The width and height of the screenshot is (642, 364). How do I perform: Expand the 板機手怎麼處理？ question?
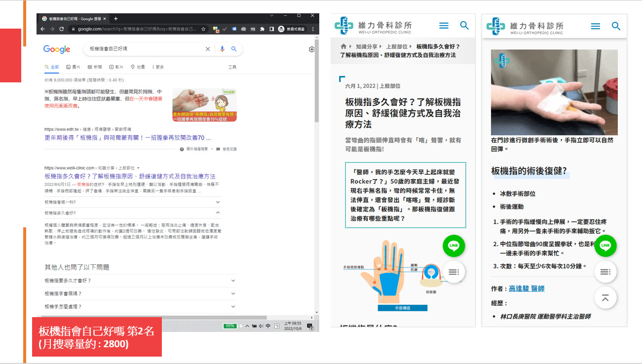coord(140,306)
